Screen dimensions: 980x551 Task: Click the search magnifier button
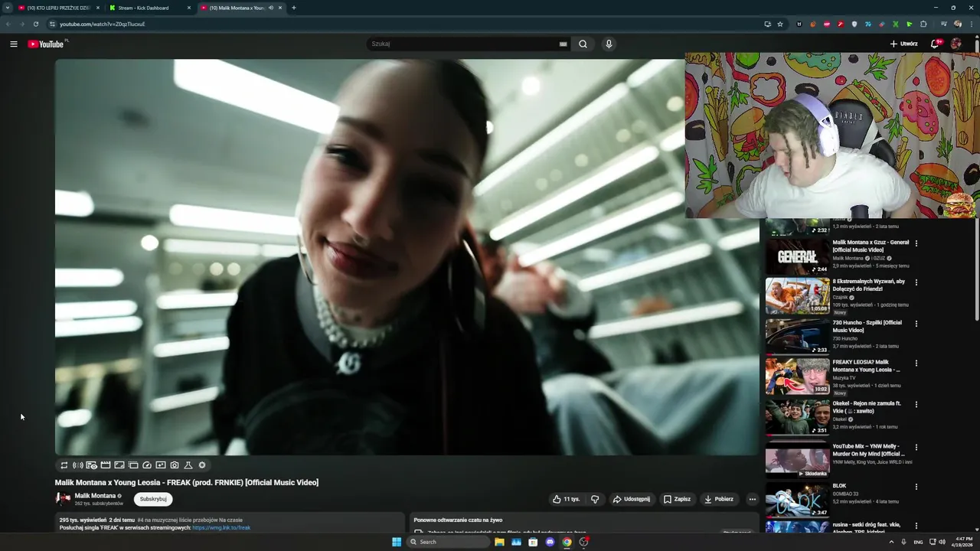[583, 44]
